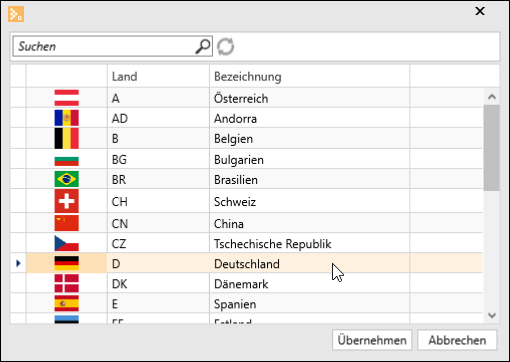Screen dimensions: 510x362
Task: Sort by the Land column header
Action: (158, 76)
